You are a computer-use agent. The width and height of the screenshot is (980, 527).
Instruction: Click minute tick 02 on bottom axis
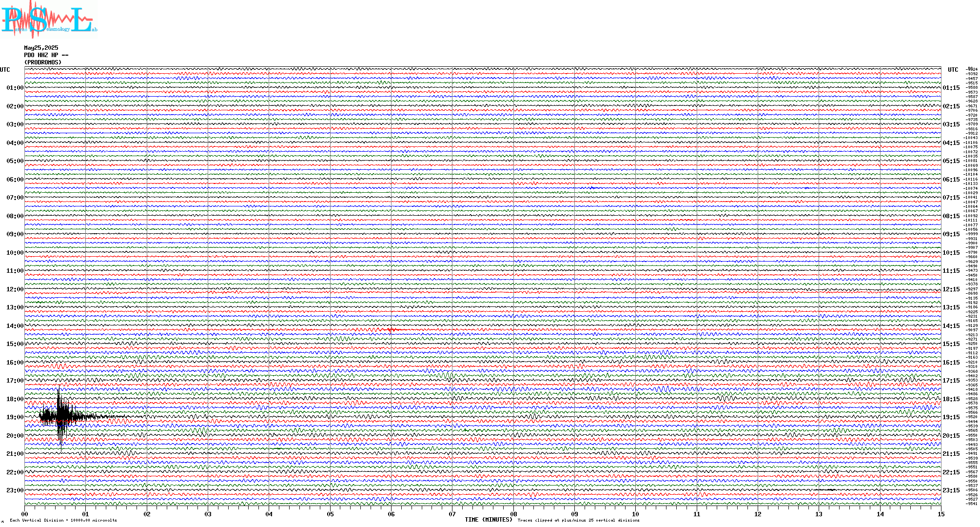(147, 514)
